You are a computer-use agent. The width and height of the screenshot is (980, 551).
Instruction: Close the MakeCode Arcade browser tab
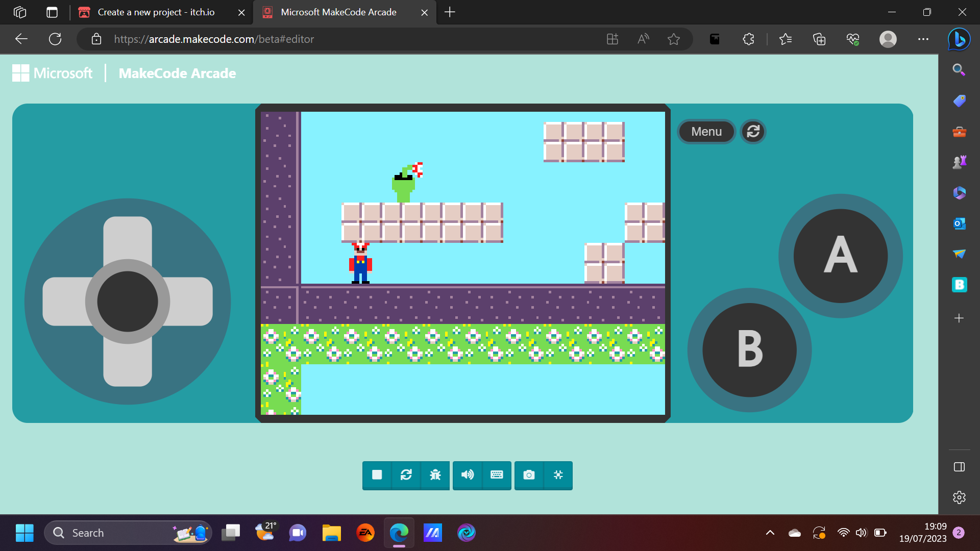coord(424,12)
